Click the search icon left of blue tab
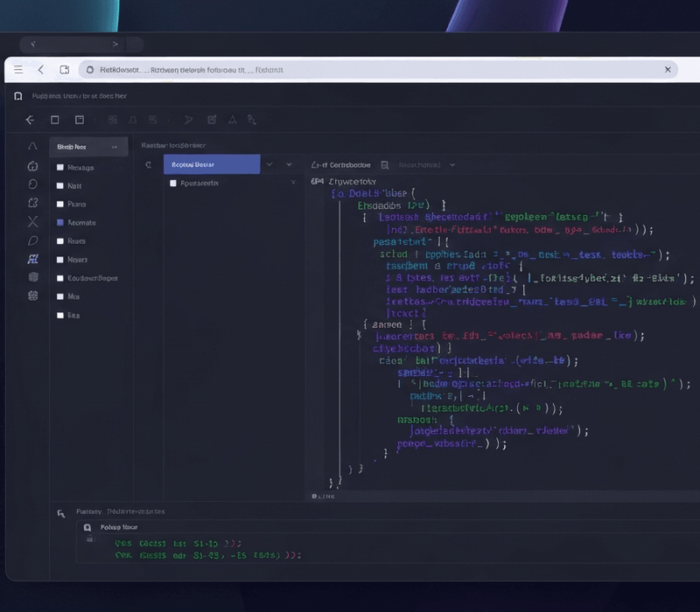Image resolution: width=700 pixels, height=612 pixels. click(x=149, y=165)
